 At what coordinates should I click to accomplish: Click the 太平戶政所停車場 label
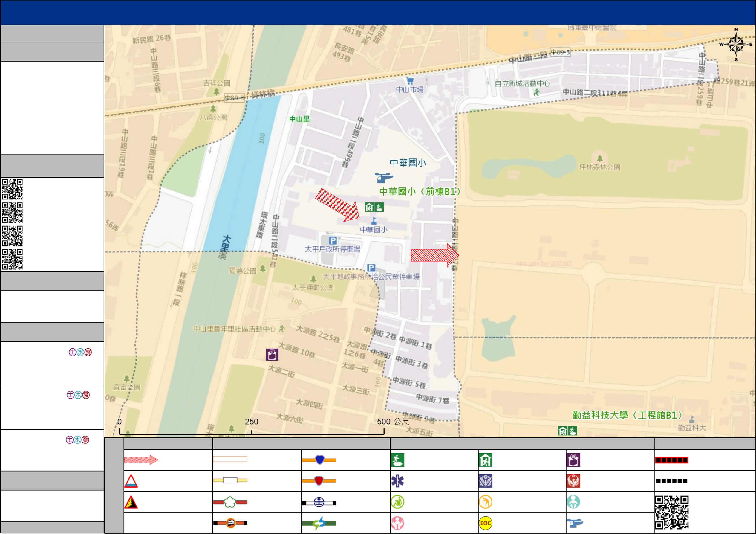pos(332,249)
